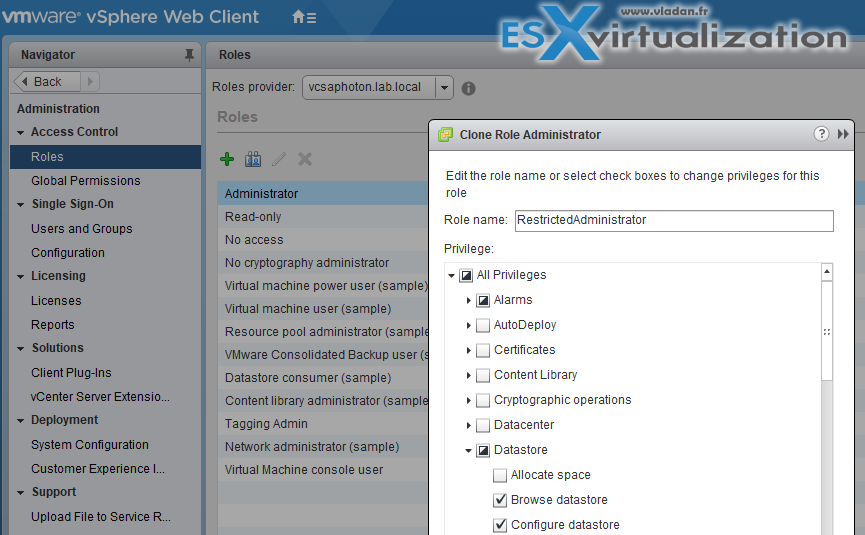Expand the Content Library privilege node
This screenshot has height=535, width=865.
point(468,376)
